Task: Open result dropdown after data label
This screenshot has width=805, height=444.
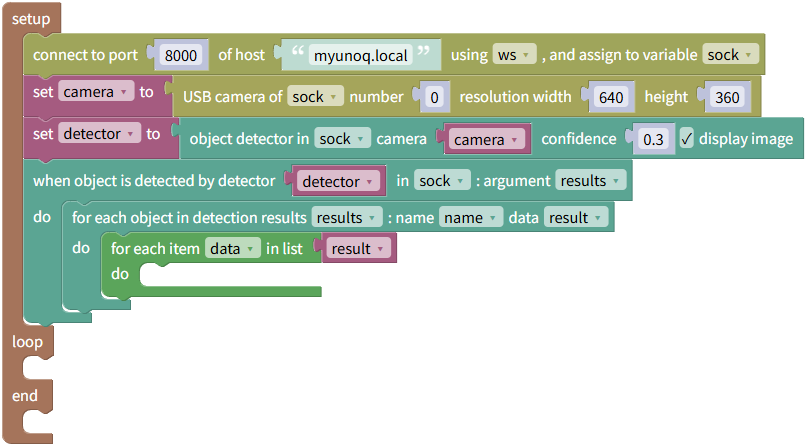Action: click(x=576, y=218)
